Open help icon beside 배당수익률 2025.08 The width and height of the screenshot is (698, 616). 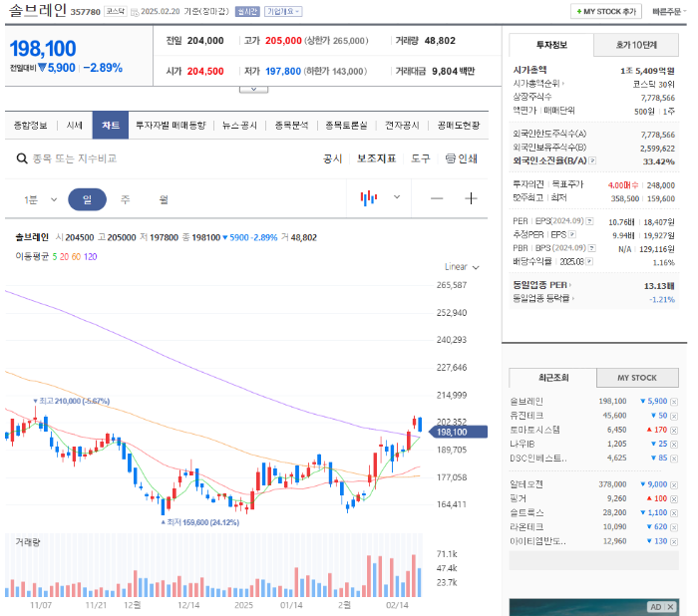click(x=589, y=262)
